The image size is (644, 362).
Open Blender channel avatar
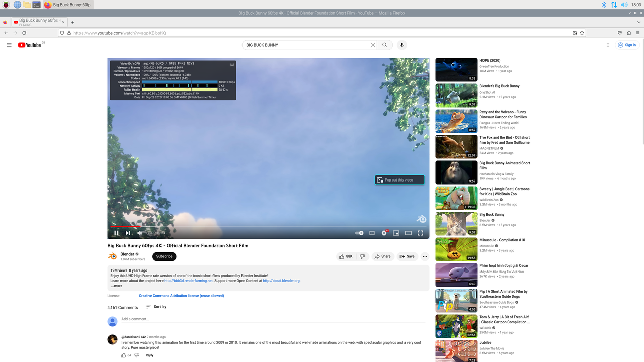point(113,256)
